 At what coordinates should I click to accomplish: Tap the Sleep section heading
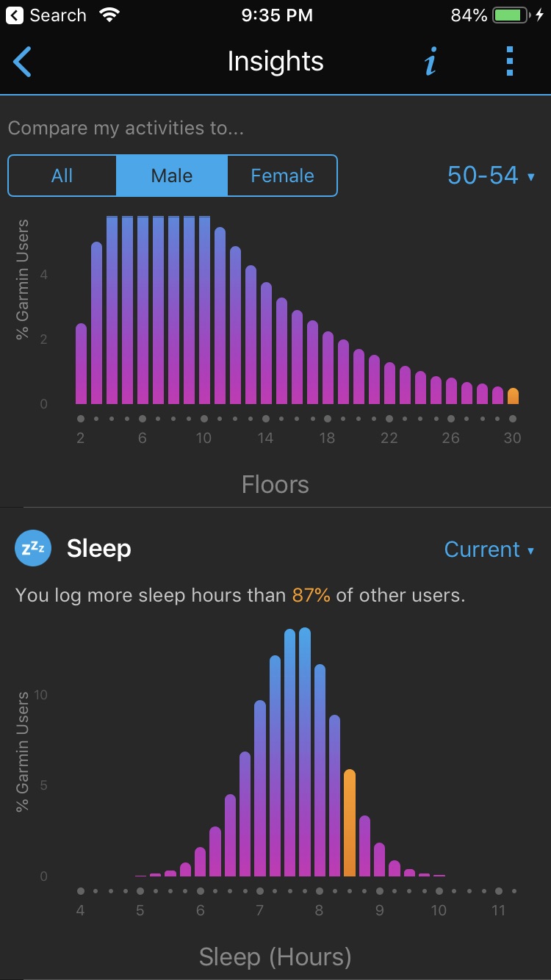99,549
